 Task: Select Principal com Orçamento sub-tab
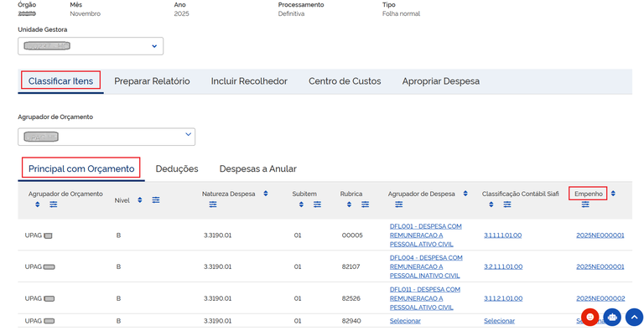tap(81, 168)
